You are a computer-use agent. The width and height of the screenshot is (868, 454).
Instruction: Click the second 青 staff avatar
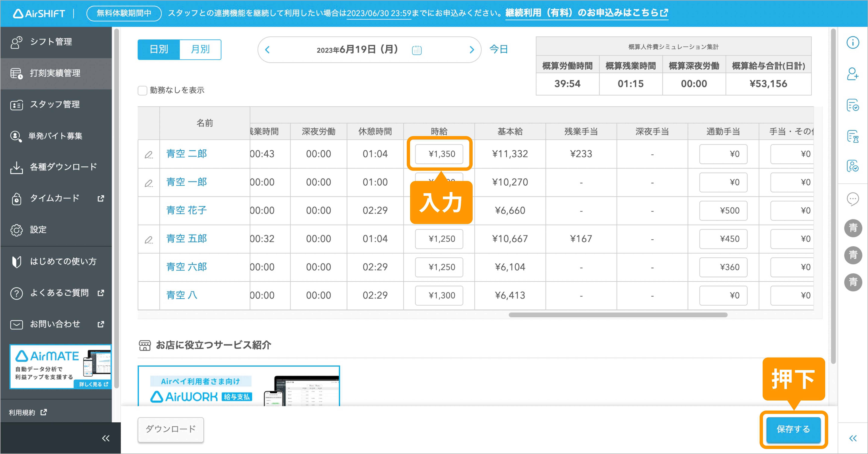coord(853,255)
